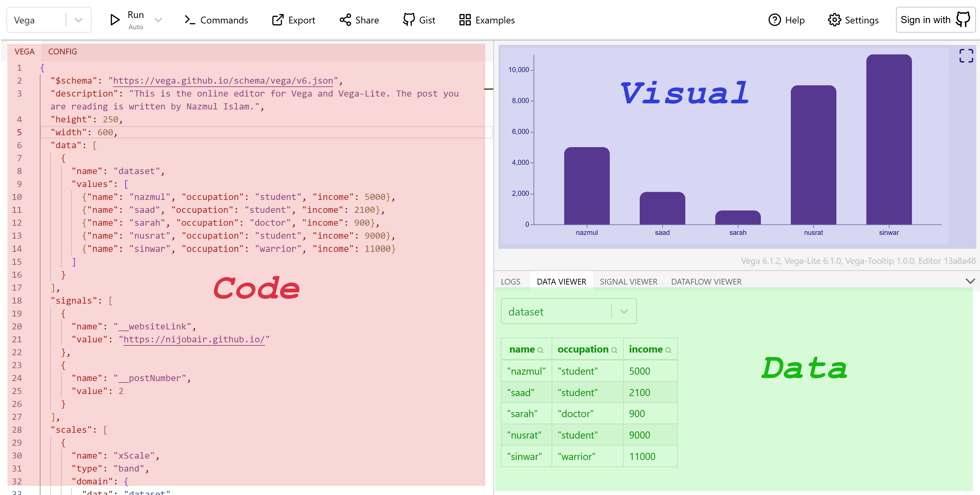Open the dataset selector dropdown
This screenshot has height=495, width=980.
(568, 311)
